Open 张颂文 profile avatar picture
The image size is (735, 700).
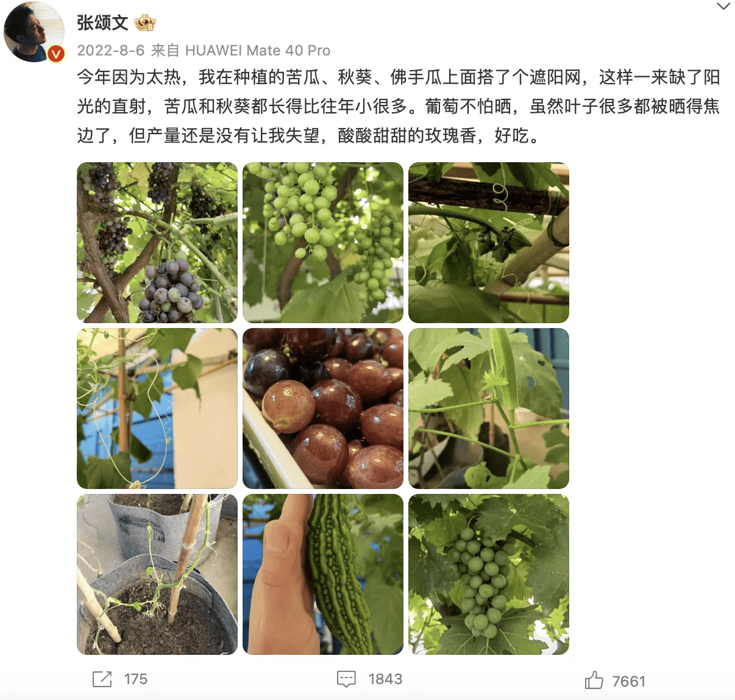point(34,32)
